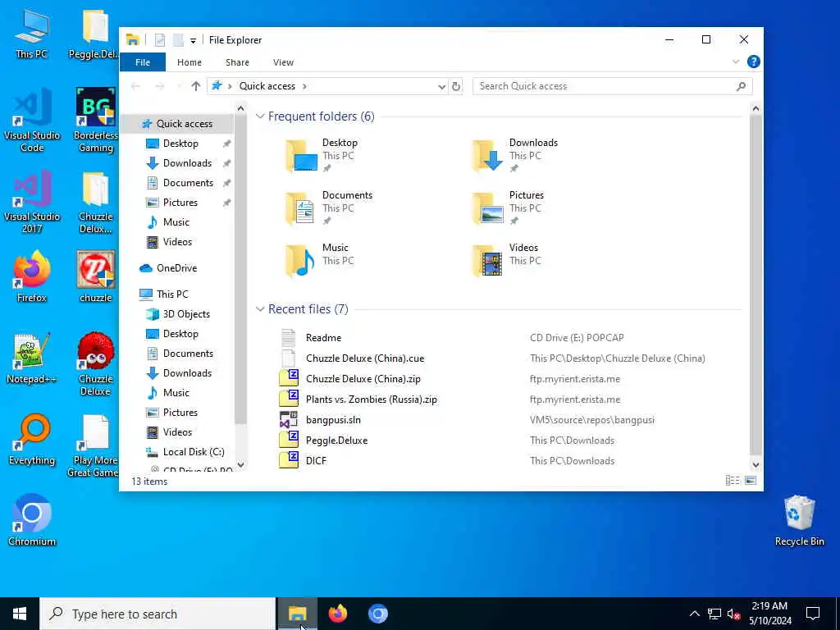Select pinned Pictures in Quick access list
840x630 pixels.
180,203
